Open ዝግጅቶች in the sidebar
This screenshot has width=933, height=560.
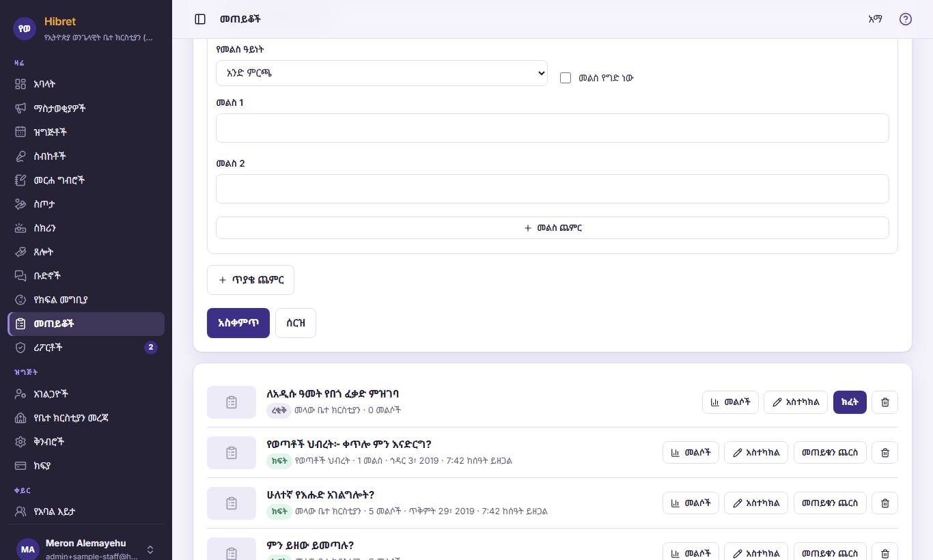pos(86,132)
